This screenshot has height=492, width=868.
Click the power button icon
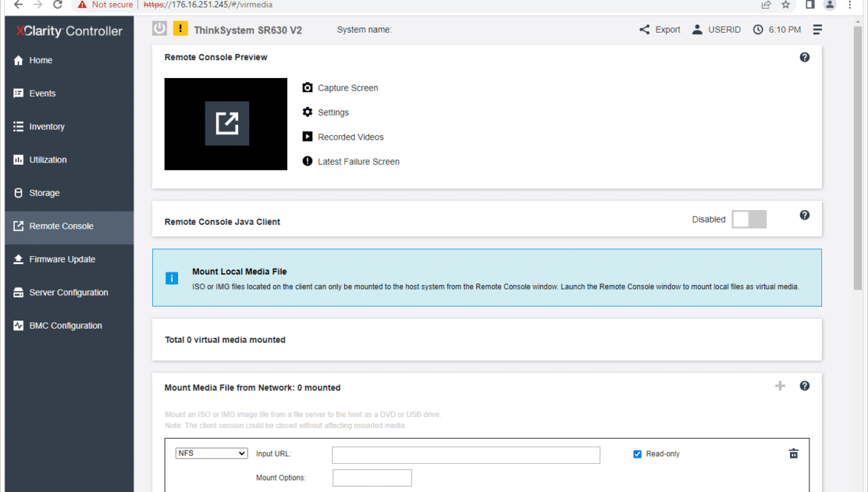click(x=160, y=28)
